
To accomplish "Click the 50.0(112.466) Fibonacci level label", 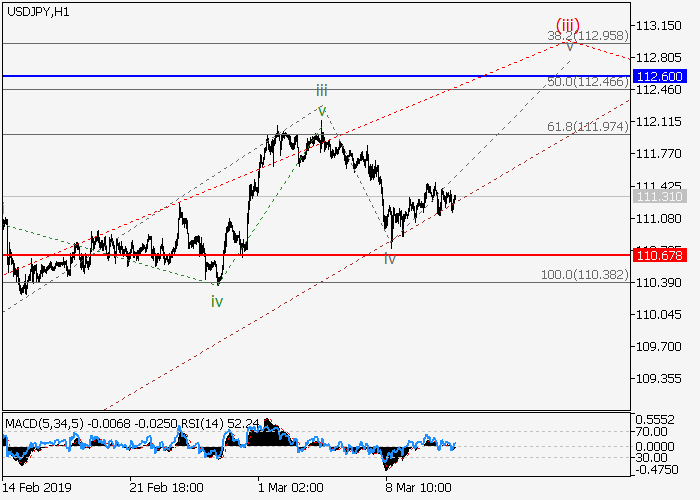I will tap(587, 81).
